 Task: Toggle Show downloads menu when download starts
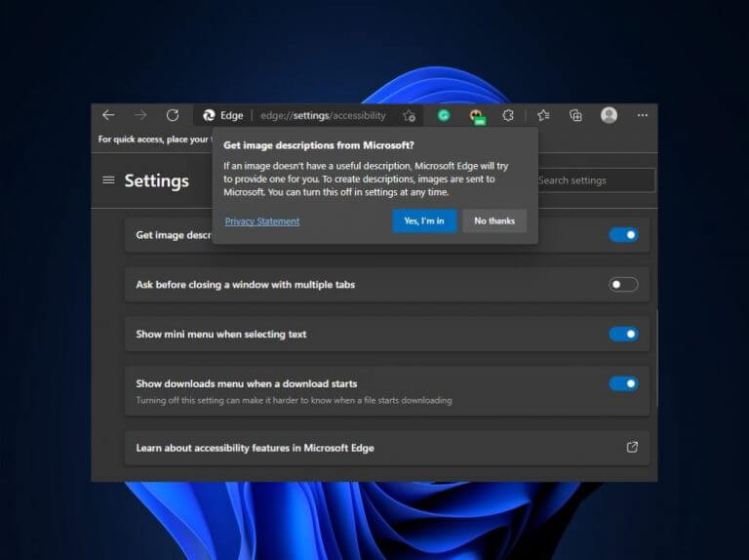pos(623,383)
